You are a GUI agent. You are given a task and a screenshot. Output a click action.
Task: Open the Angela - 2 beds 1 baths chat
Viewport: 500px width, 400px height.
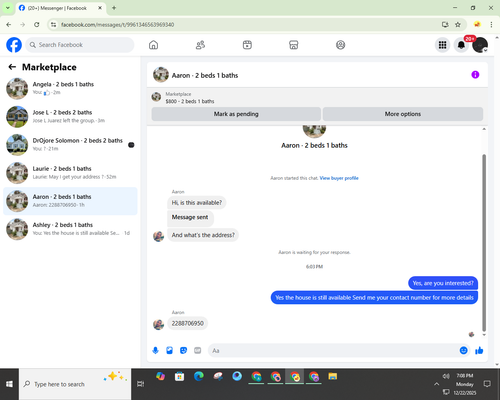70,88
